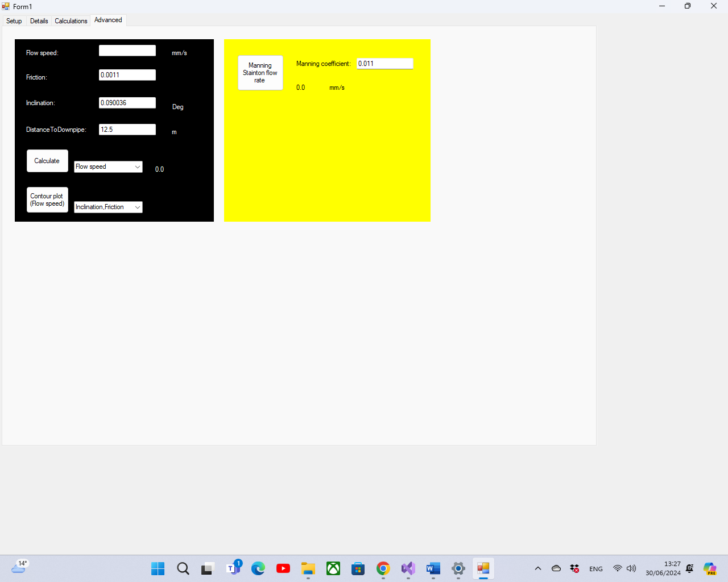
Task: Click the Windows Start button
Action: click(x=158, y=568)
